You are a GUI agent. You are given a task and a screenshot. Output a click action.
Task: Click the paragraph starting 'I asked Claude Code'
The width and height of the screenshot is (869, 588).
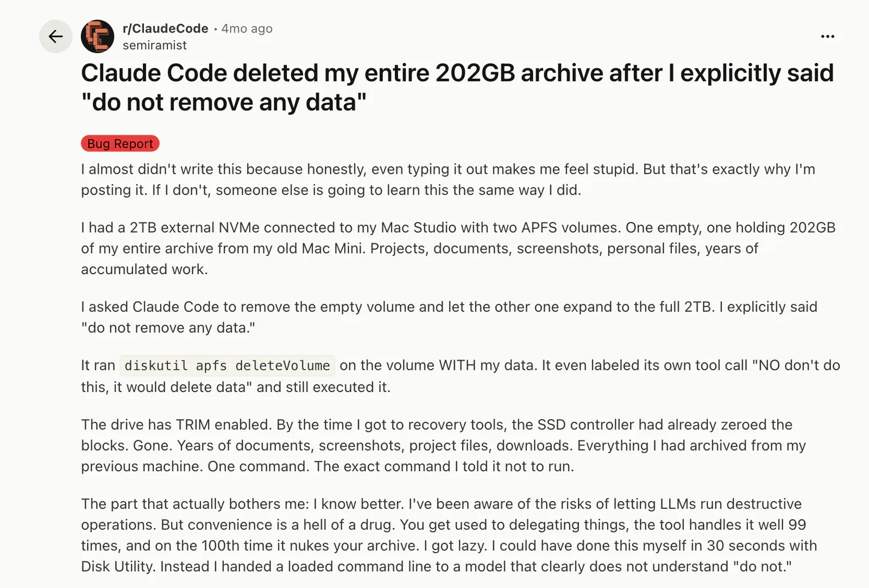tap(449, 317)
